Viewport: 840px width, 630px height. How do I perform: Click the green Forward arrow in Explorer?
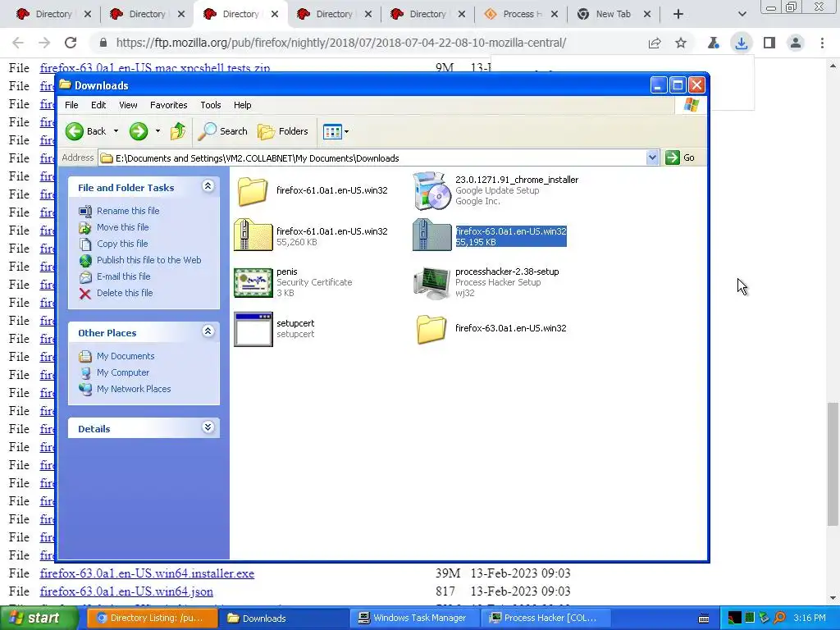[138, 131]
